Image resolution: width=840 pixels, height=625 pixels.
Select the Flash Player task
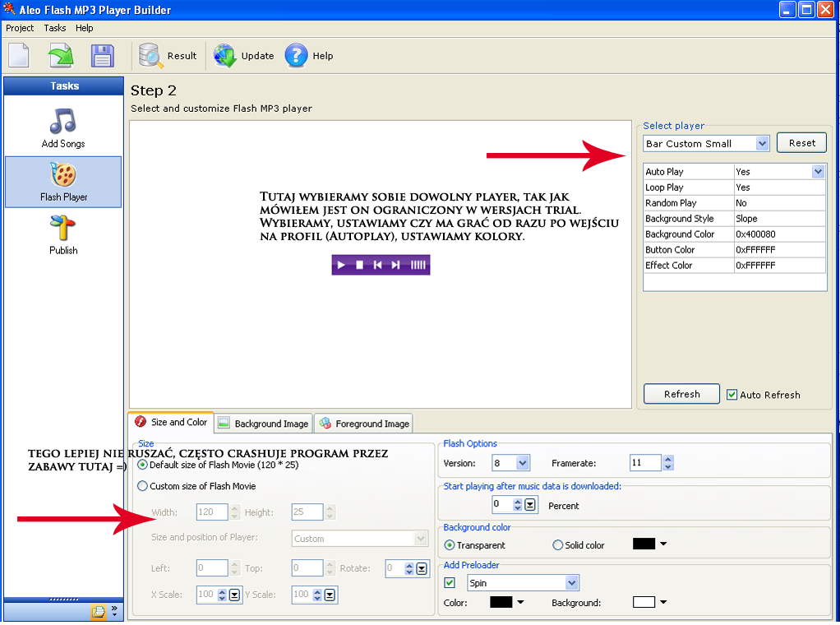[x=63, y=182]
